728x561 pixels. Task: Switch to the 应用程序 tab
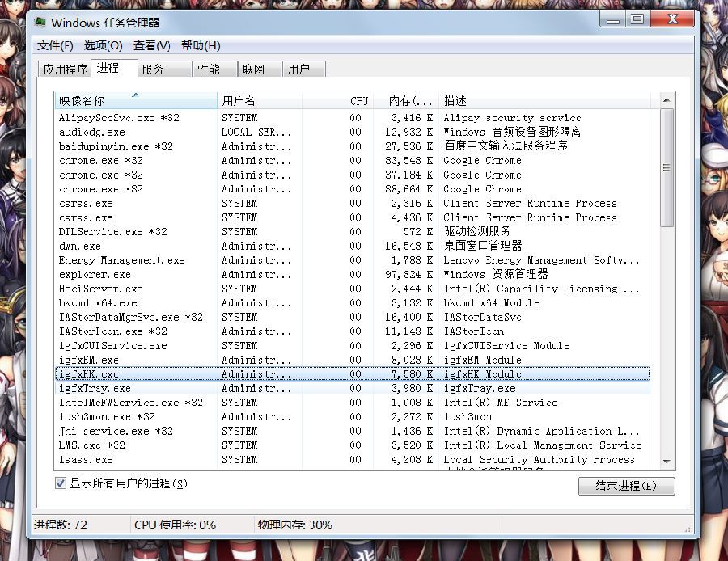pos(65,70)
